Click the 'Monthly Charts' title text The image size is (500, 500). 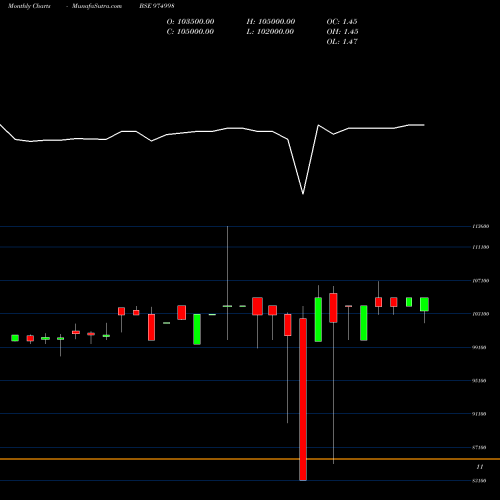[x=29, y=6]
